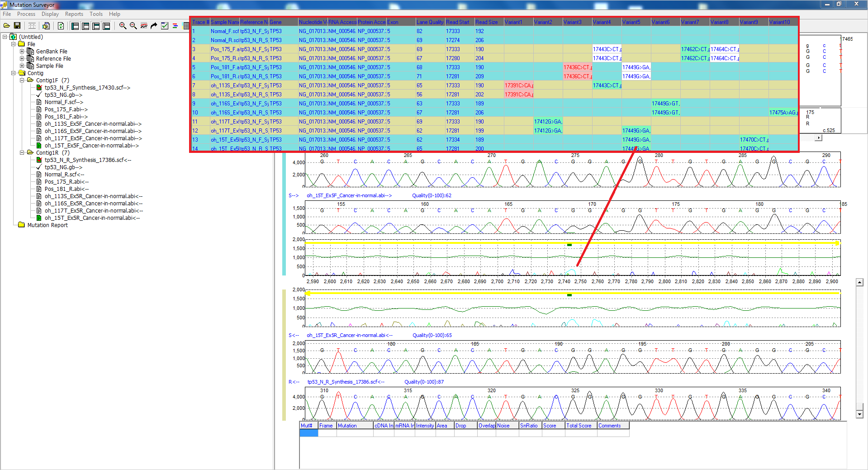Click the 17391C>CA variant cell in row 7
This screenshot has height=470, width=868.
tap(518, 85)
